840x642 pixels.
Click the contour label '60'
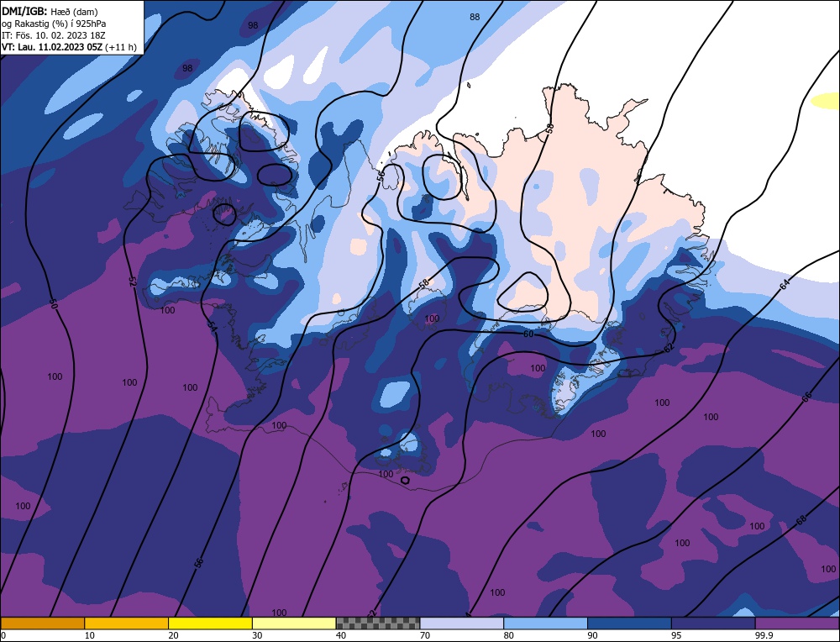pos(528,334)
